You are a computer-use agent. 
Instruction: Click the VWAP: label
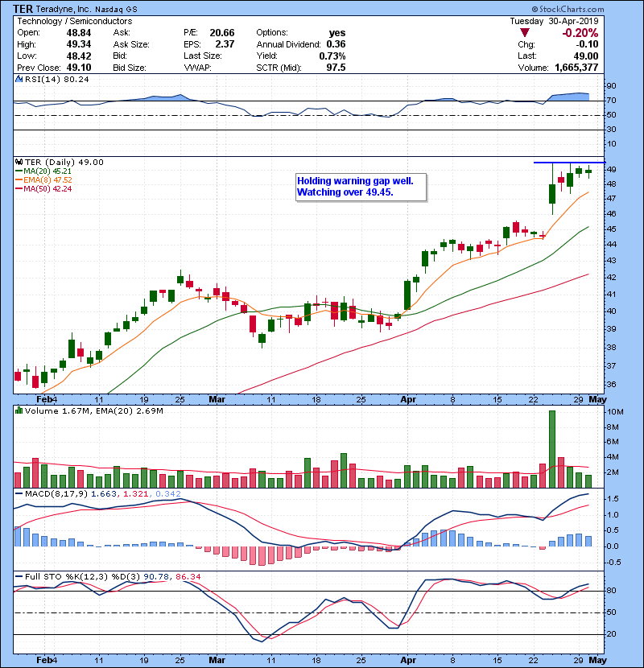click(197, 68)
